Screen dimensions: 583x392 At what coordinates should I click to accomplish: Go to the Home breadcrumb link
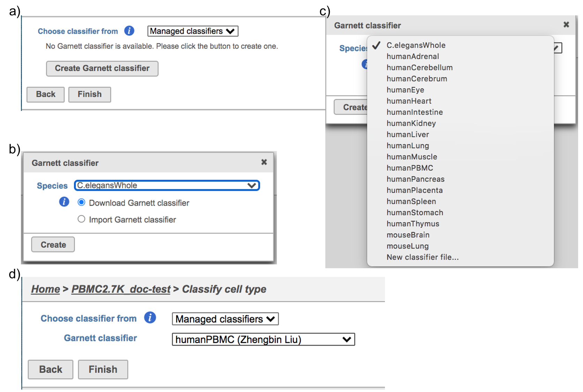coord(45,289)
